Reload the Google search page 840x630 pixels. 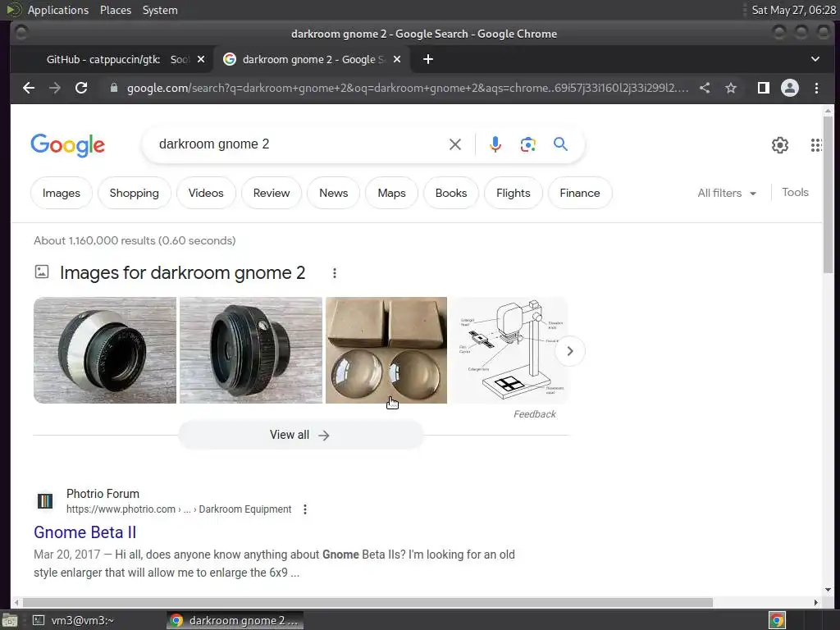pos(81,88)
